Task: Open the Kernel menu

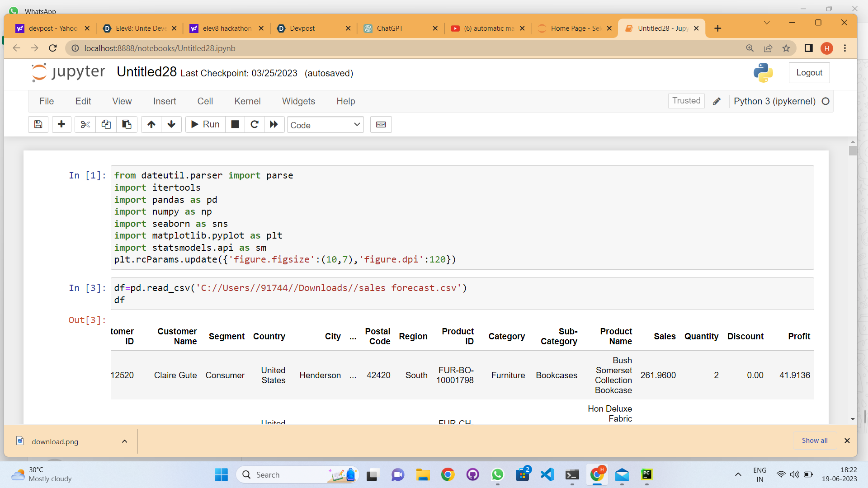Action: (247, 101)
